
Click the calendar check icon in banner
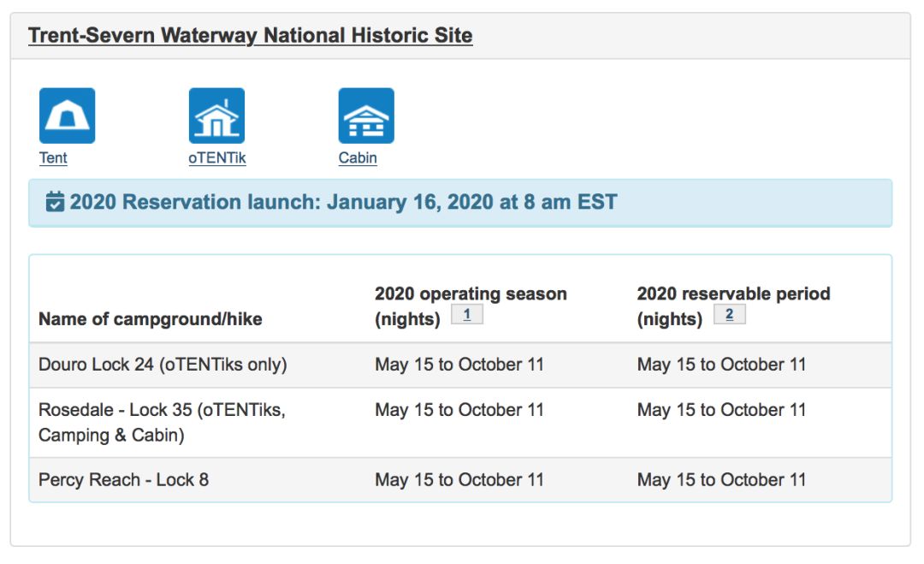click(55, 203)
